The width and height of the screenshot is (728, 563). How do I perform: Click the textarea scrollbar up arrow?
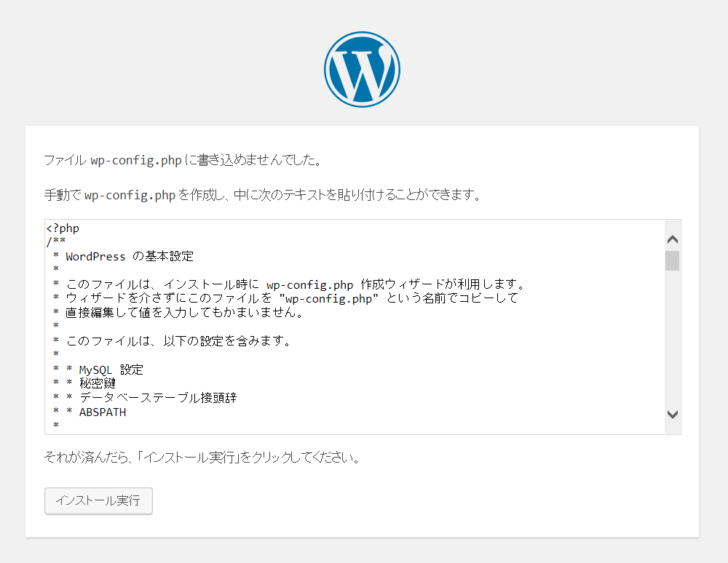coord(672,239)
